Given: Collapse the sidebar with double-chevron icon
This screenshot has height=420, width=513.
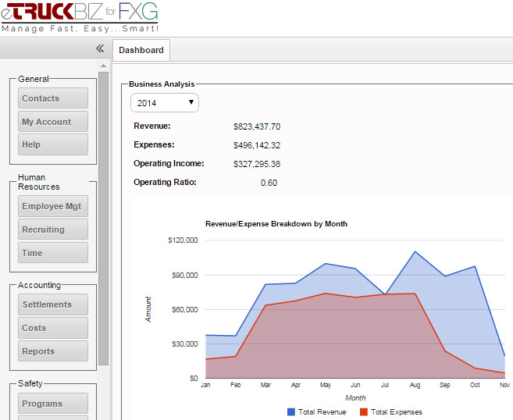Looking at the screenshot, I should point(100,48).
